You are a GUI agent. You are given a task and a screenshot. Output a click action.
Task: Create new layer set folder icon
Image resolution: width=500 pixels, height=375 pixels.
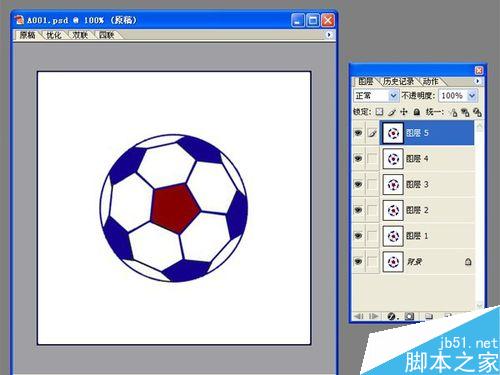[429, 316]
